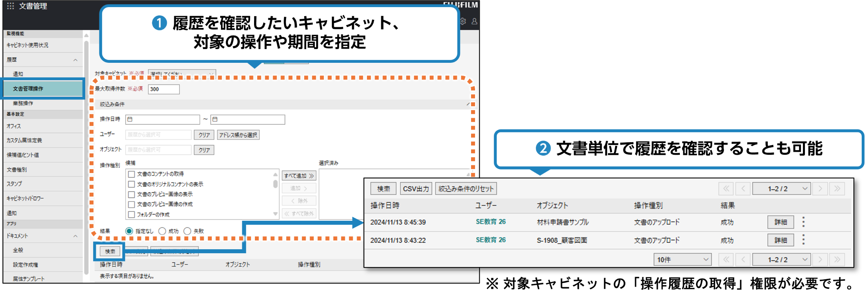Click クリア next to the ユーザー field
868x299 pixels.
pos(204,135)
